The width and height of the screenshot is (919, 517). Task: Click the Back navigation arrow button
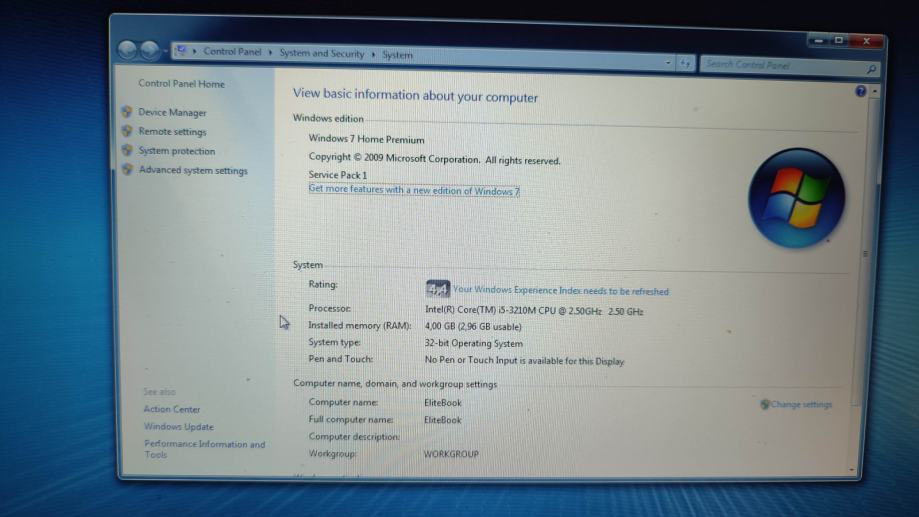[128, 50]
